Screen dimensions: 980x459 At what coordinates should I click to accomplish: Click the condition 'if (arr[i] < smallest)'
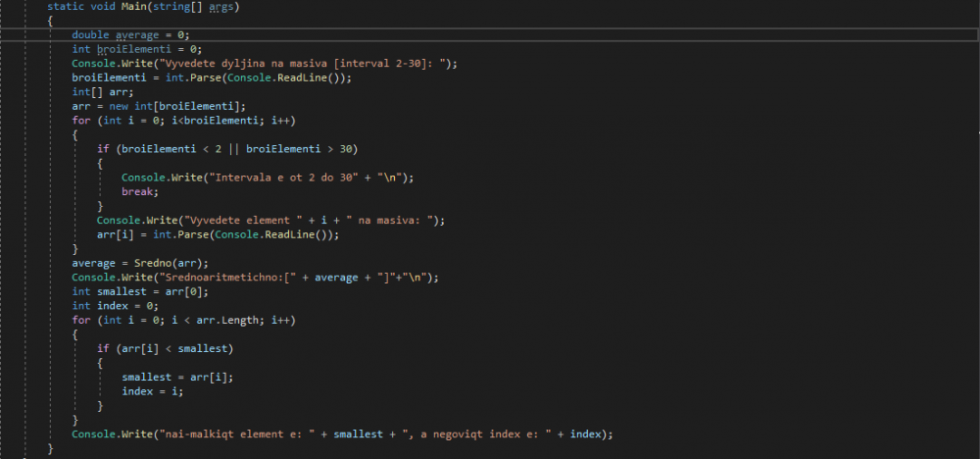pyautogui.click(x=165, y=349)
